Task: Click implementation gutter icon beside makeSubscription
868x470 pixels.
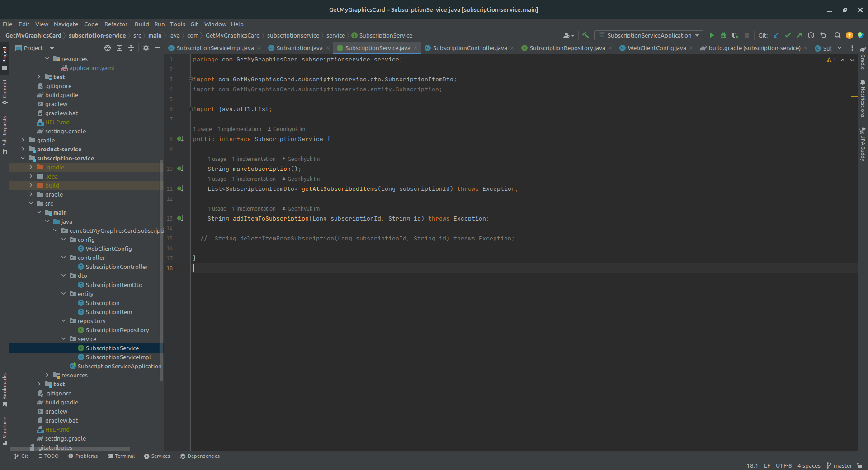Action: (x=180, y=169)
